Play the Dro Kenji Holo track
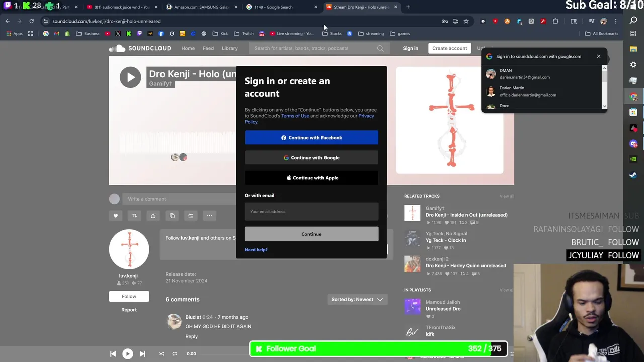644x362 pixels. (130, 77)
